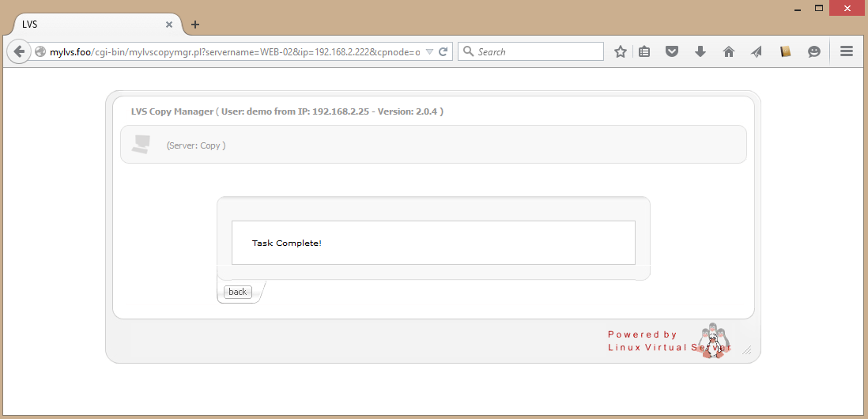The height and width of the screenshot is (419, 868).
Task: Open a new tab with plus button
Action: [195, 25]
